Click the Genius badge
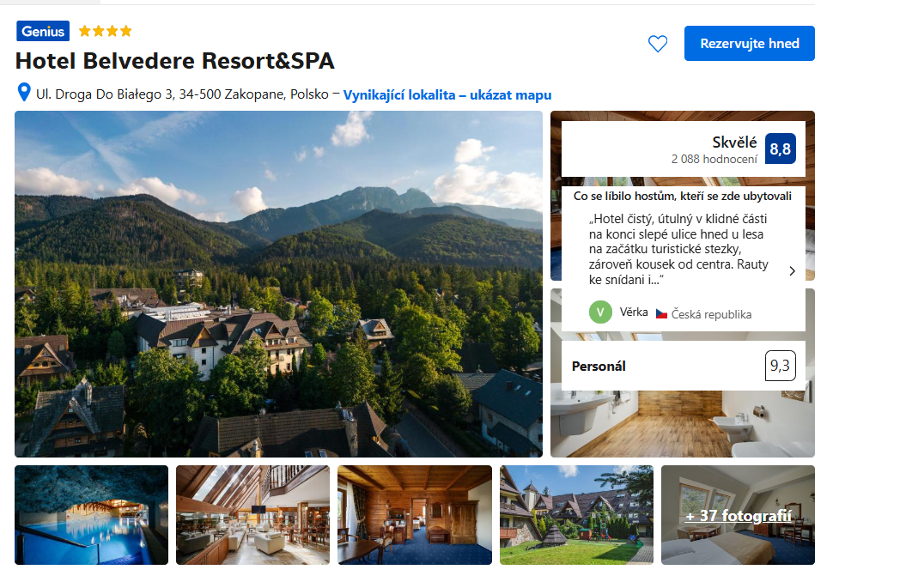Screen dimensions: 912x588 [43, 32]
